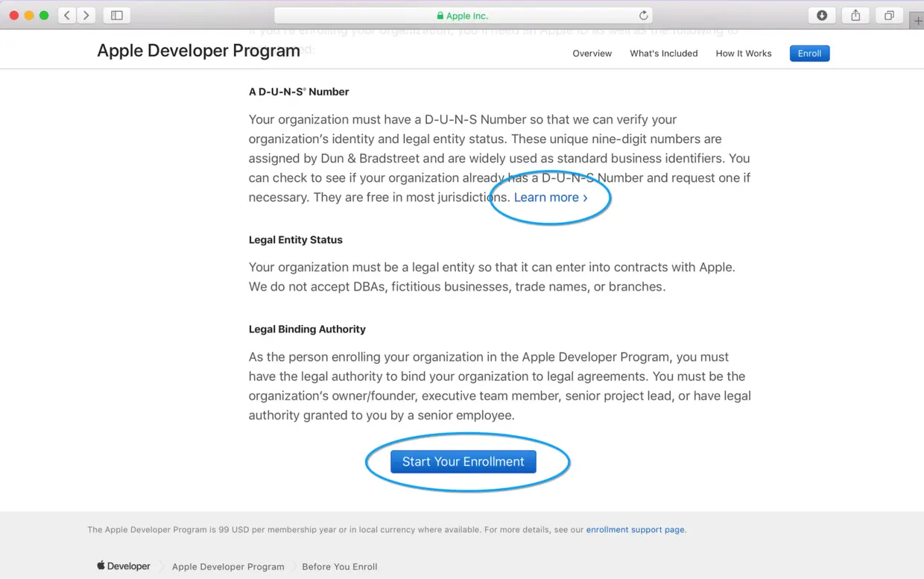Open the Share sheet icon
This screenshot has width=924, height=579.
pyautogui.click(x=855, y=15)
